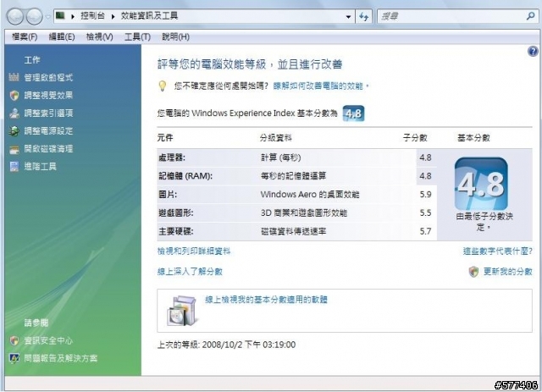Screen dimensions: 542x392
Task: Click the 主要硬碟 component row label
Action: point(176,231)
